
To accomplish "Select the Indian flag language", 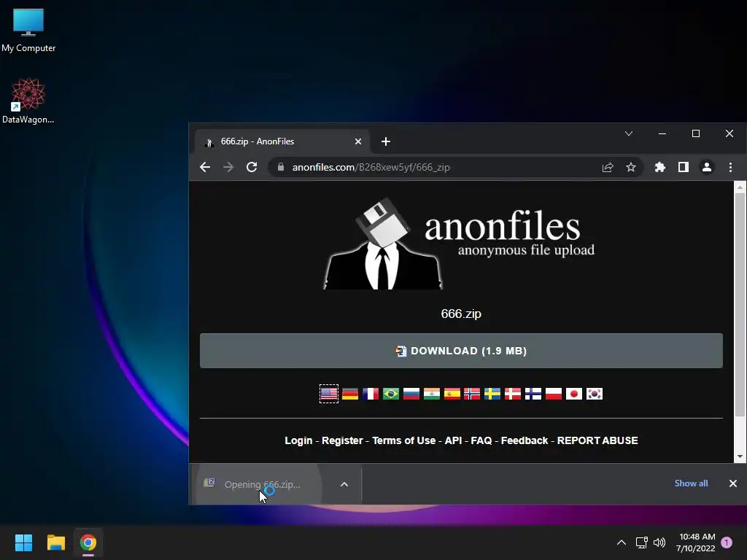I will (432, 394).
